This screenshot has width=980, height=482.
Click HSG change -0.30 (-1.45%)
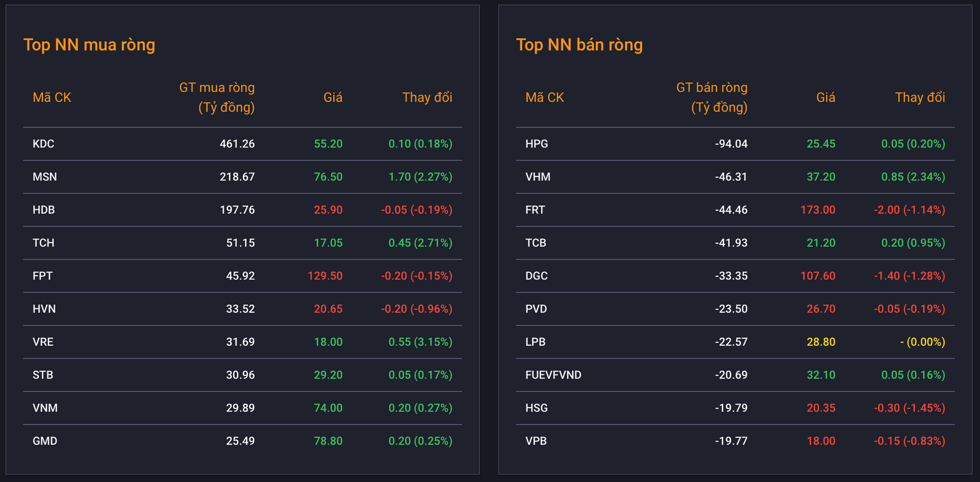pyautogui.click(x=910, y=408)
